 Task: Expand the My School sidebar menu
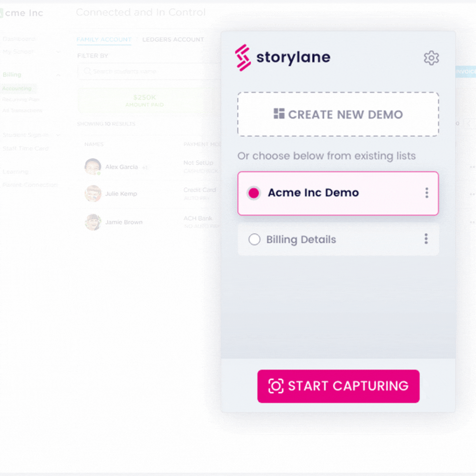(58, 52)
